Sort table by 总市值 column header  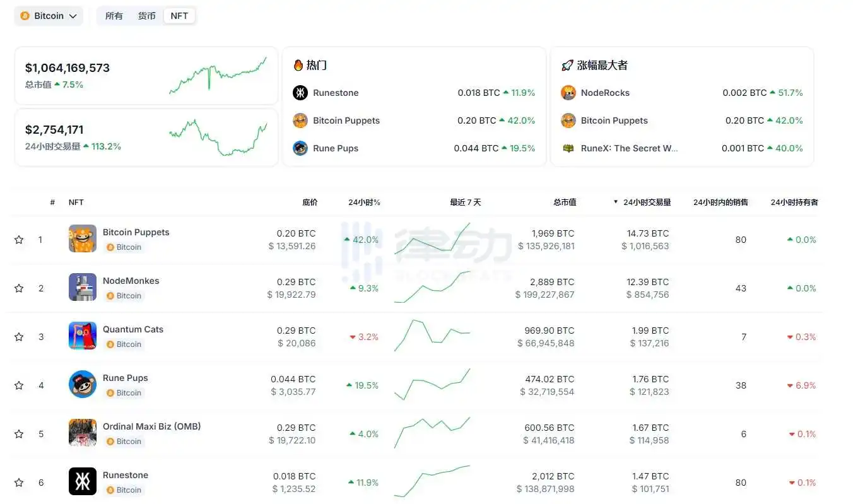click(x=565, y=202)
